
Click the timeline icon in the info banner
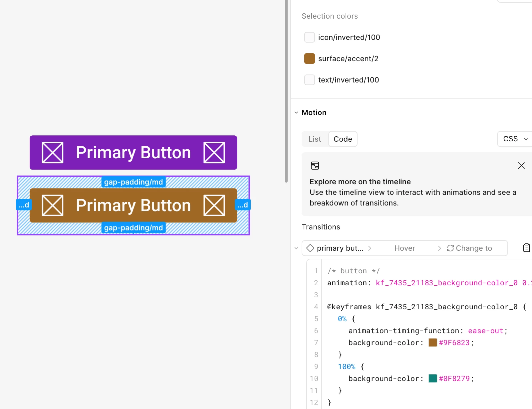pyautogui.click(x=315, y=166)
